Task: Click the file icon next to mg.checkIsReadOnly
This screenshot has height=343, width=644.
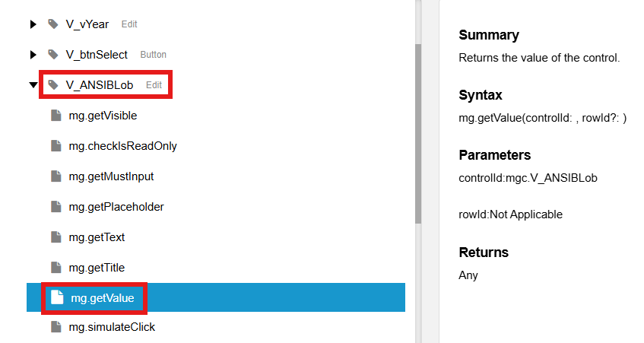Action: [x=56, y=146]
